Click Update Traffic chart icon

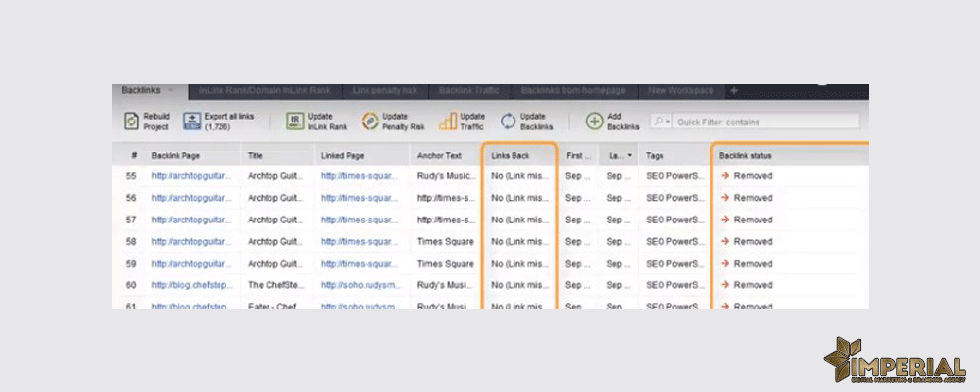pos(448,122)
